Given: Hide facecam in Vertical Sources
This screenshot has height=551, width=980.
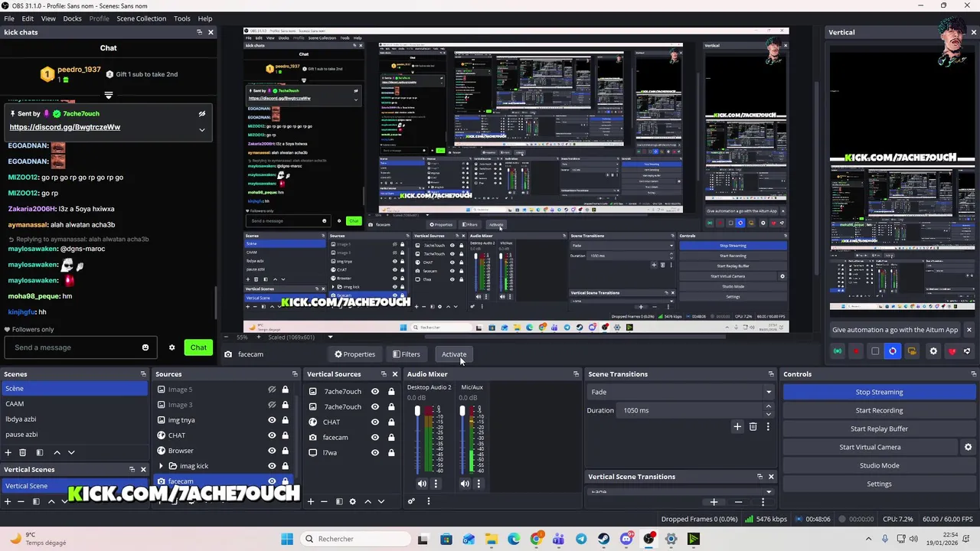Looking at the screenshot, I should [x=375, y=438].
